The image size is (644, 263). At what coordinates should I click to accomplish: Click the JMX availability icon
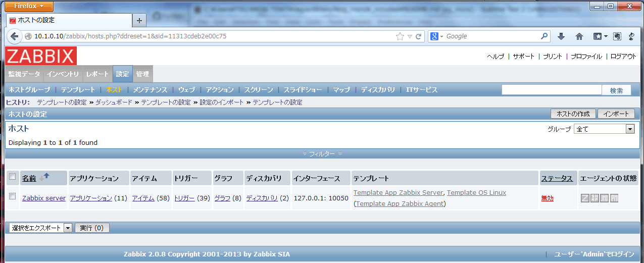click(x=604, y=198)
